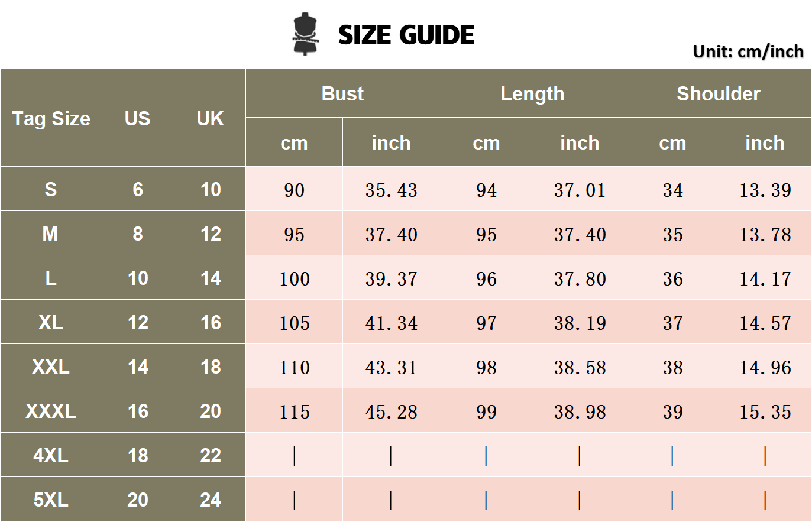Click shoulder inch value 15.35
The width and height of the screenshot is (812, 522).
pyautogui.click(x=765, y=411)
